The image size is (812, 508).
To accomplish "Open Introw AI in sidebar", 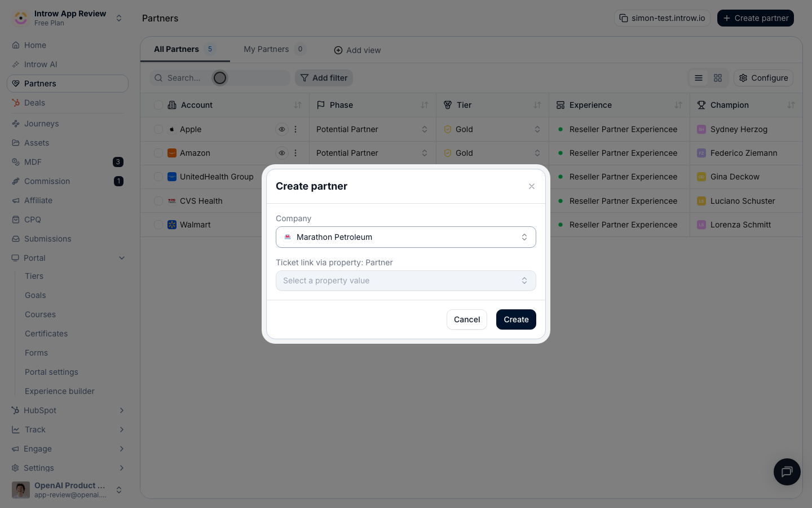I will click(68, 64).
